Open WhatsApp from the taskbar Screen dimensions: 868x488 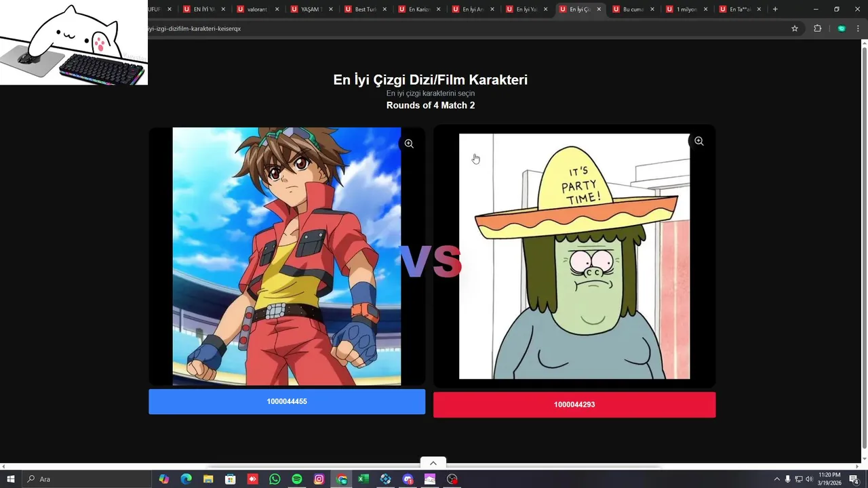point(275,479)
